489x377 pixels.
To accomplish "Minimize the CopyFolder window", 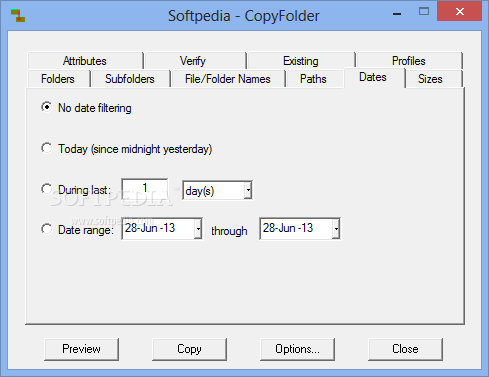I will [x=397, y=13].
